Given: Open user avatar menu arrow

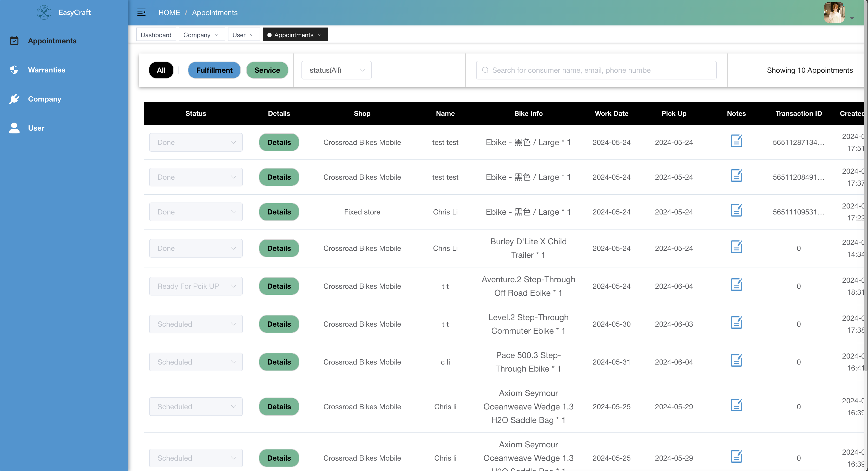Looking at the screenshot, I should pos(851,18).
